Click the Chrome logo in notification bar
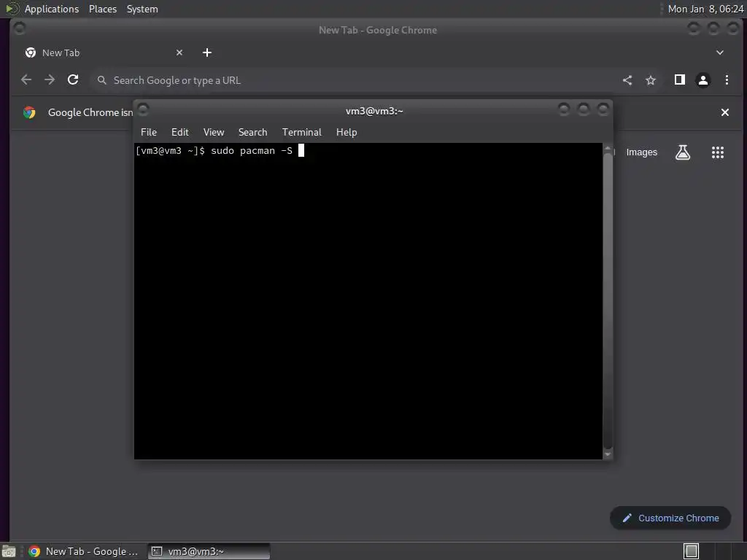 [29, 112]
